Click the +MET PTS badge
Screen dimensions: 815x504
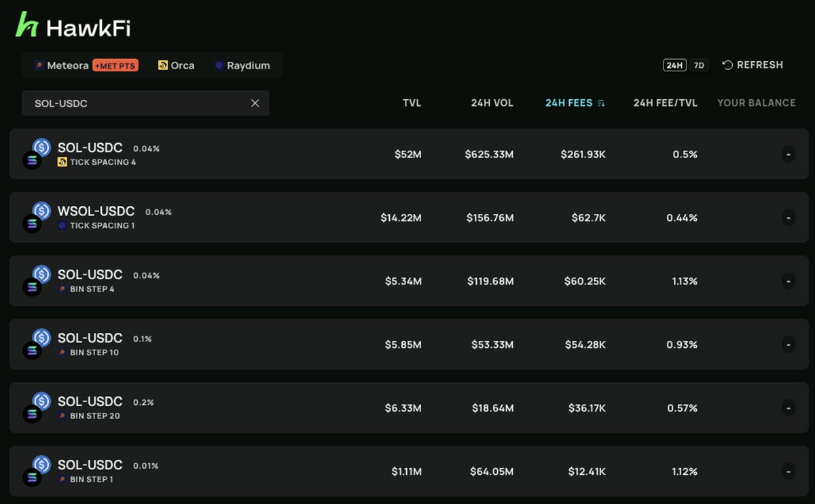click(x=115, y=65)
